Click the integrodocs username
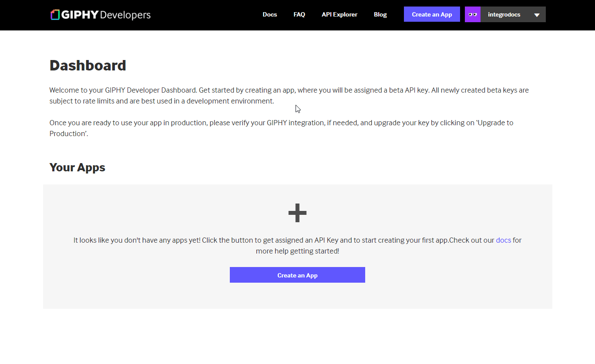 tap(504, 15)
